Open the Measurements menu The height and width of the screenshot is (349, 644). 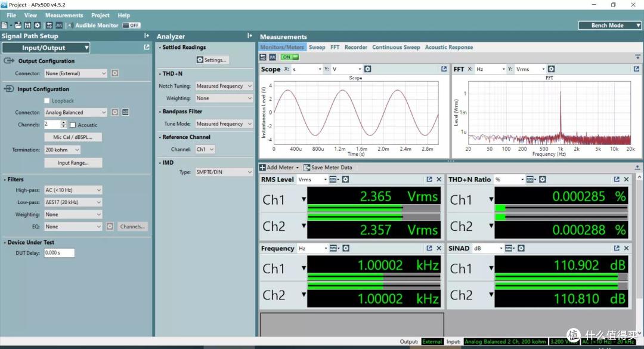click(x=64, y=15)
